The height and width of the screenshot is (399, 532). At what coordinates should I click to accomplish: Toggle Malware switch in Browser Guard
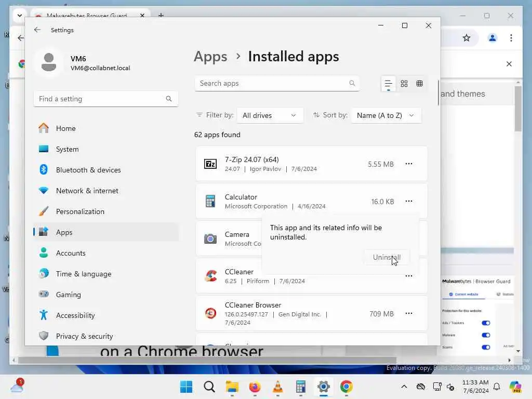coord(486,335)
